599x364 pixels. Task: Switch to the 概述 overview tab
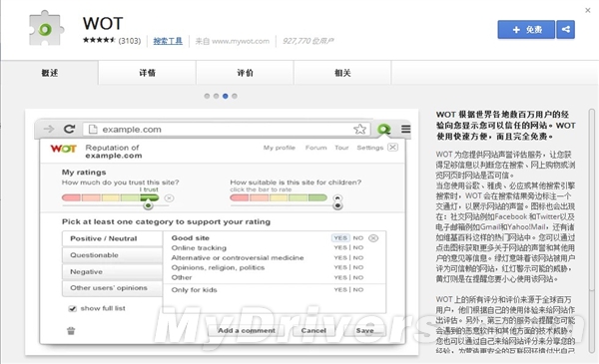tap(50, 73)
